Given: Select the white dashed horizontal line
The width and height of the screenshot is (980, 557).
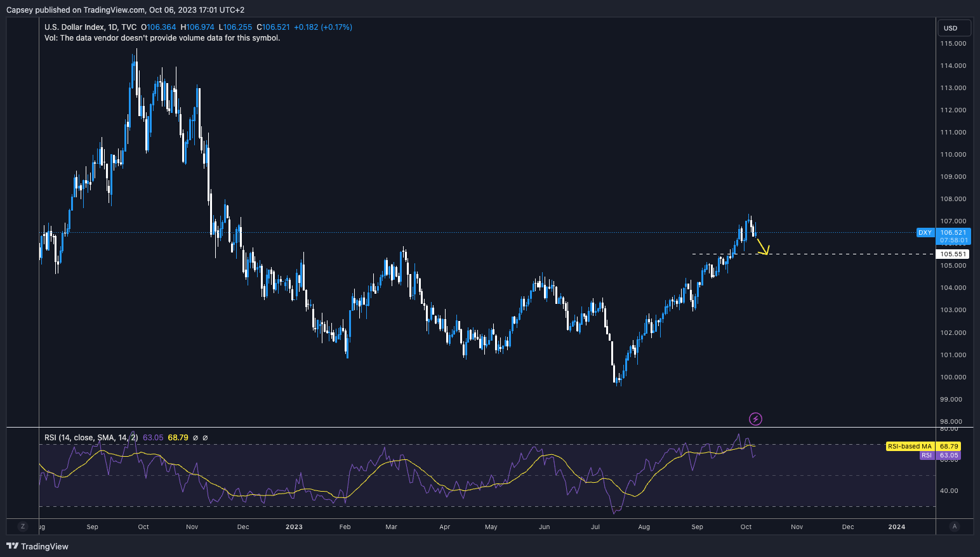Looking at the screenshot, I should pyautogui.click(x=825, y=254).
